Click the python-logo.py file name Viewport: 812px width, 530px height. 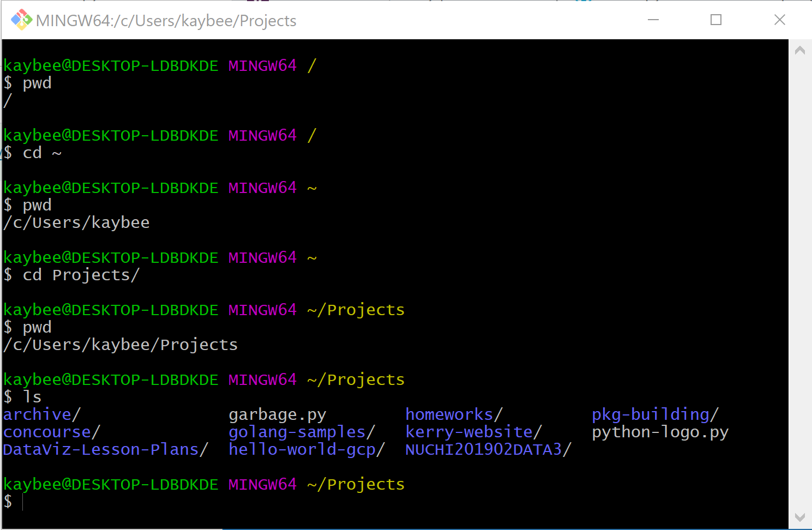coord(660,432)
